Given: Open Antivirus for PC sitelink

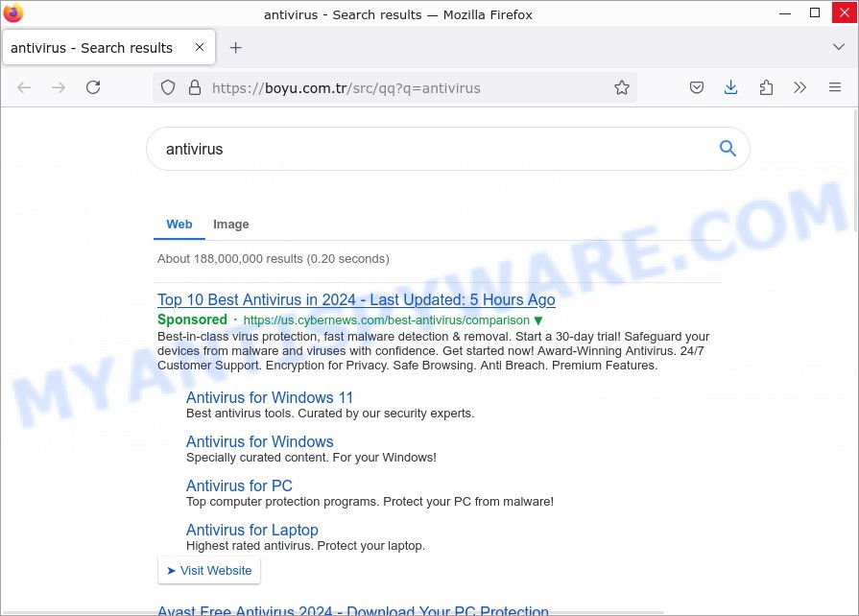Looking at the screenshot, I should point(239,486).
